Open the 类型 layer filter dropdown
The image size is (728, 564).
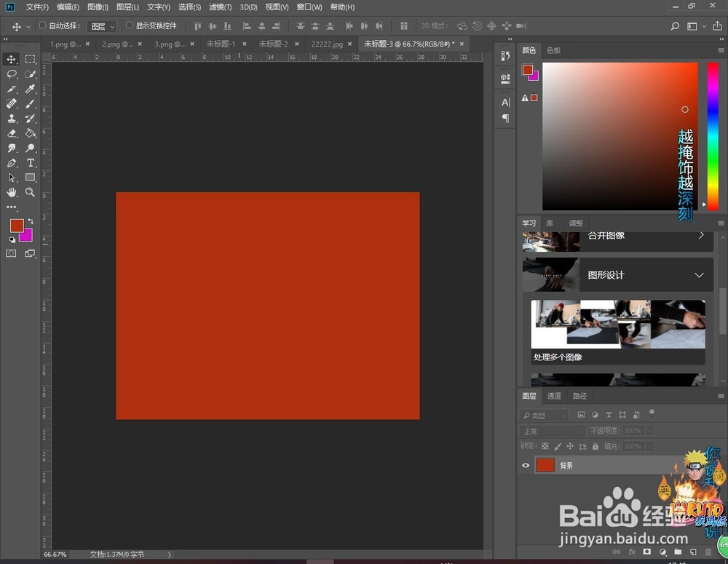point(544,415)
